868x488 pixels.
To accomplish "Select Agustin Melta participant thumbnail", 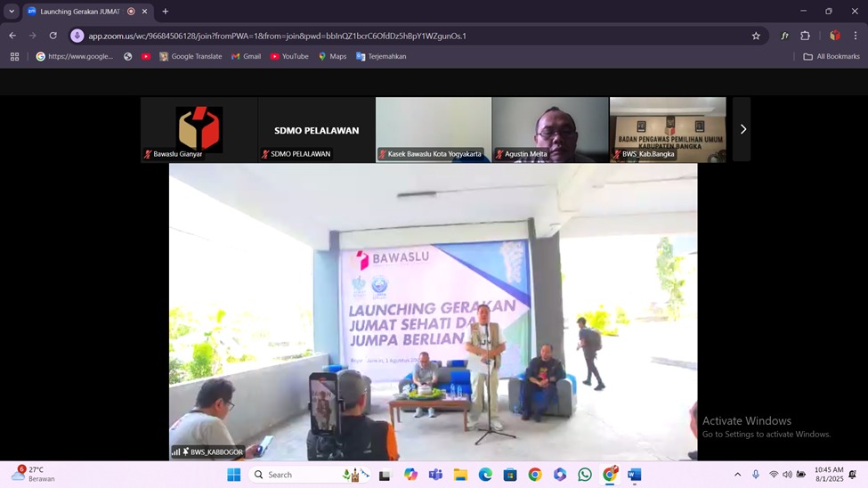I will coord(550,130).
